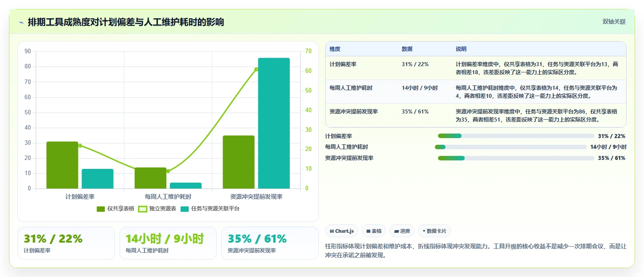
Task: Click the 表格 tag chip
Action: pos(374,231)
